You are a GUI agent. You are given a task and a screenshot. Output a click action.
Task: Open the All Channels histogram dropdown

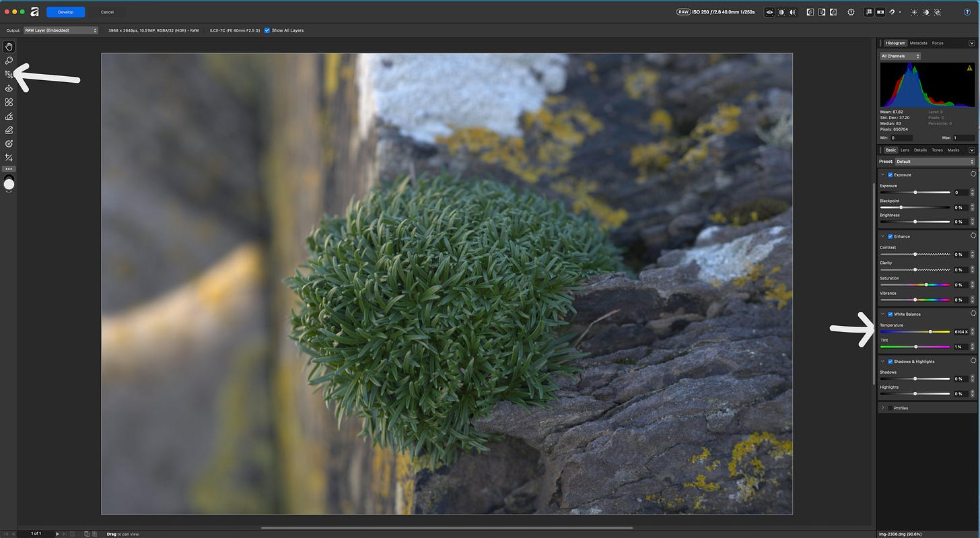900,57
